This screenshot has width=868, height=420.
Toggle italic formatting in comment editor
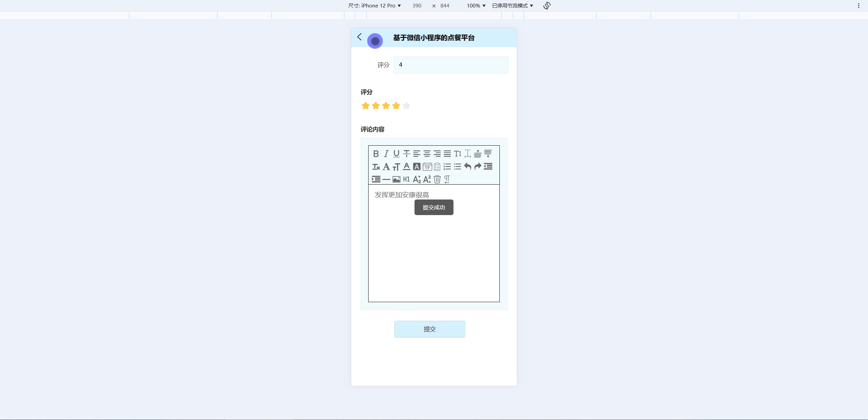[386, 154]
